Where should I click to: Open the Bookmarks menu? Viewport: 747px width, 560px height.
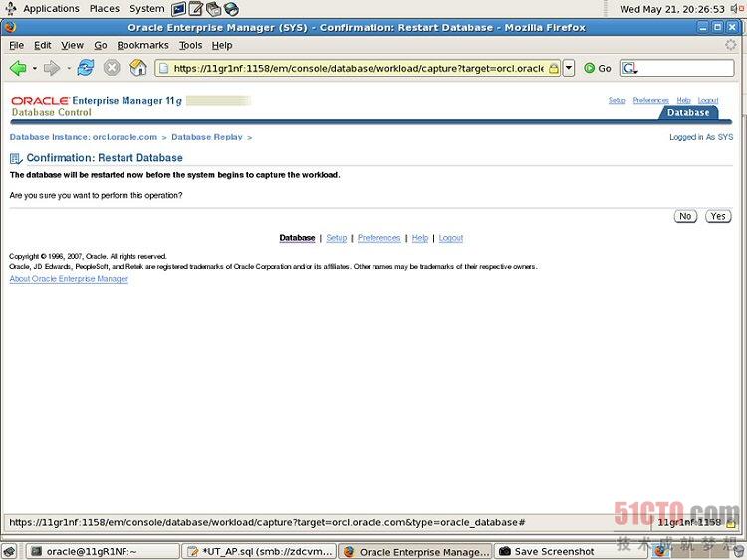click(x=142, y=45)
